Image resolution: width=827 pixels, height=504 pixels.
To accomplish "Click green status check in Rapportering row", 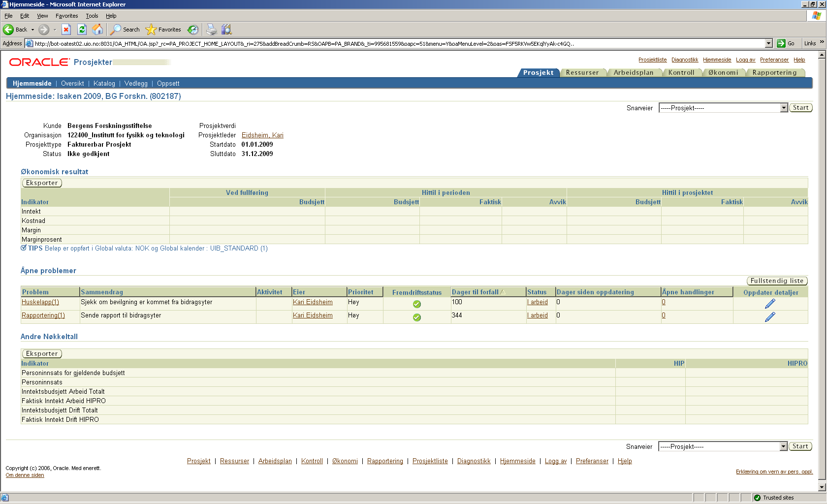I will [417, 317].
